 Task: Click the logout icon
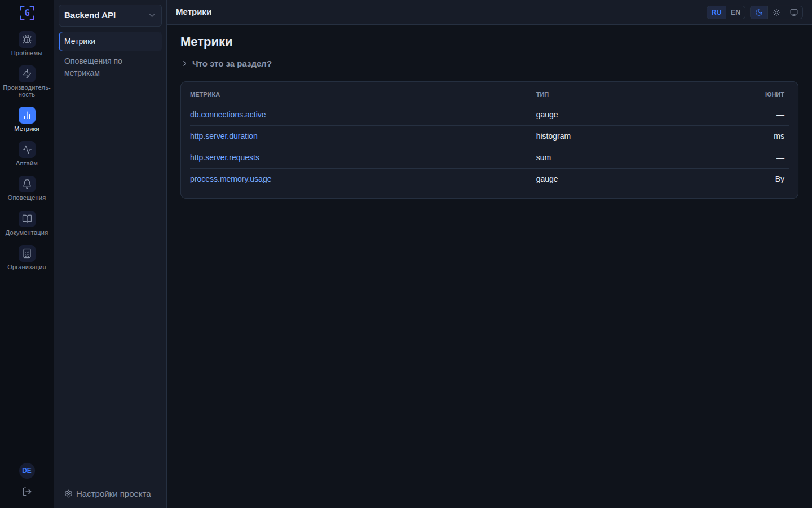click(x=27, y=492)
